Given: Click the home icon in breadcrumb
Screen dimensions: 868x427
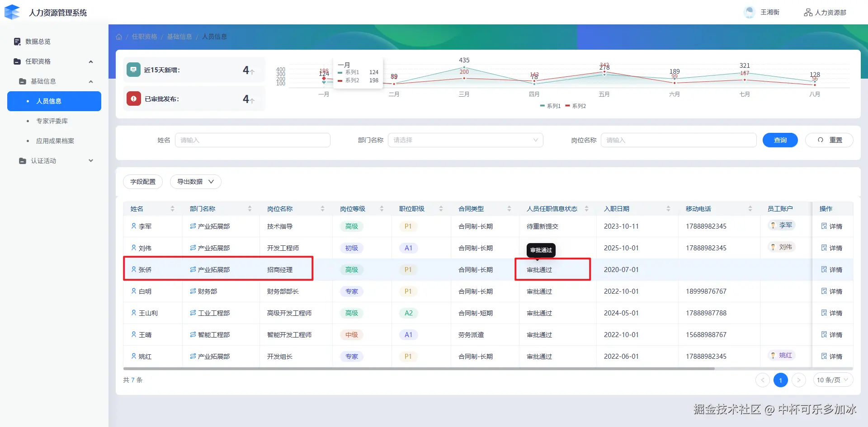Looking at the screenshot, I should tap(119, 37).
